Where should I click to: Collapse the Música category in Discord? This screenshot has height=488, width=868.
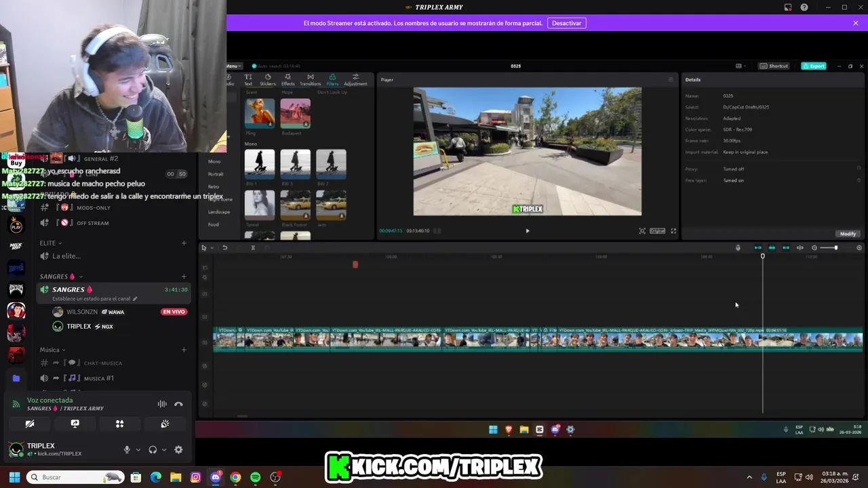[52, 350]
